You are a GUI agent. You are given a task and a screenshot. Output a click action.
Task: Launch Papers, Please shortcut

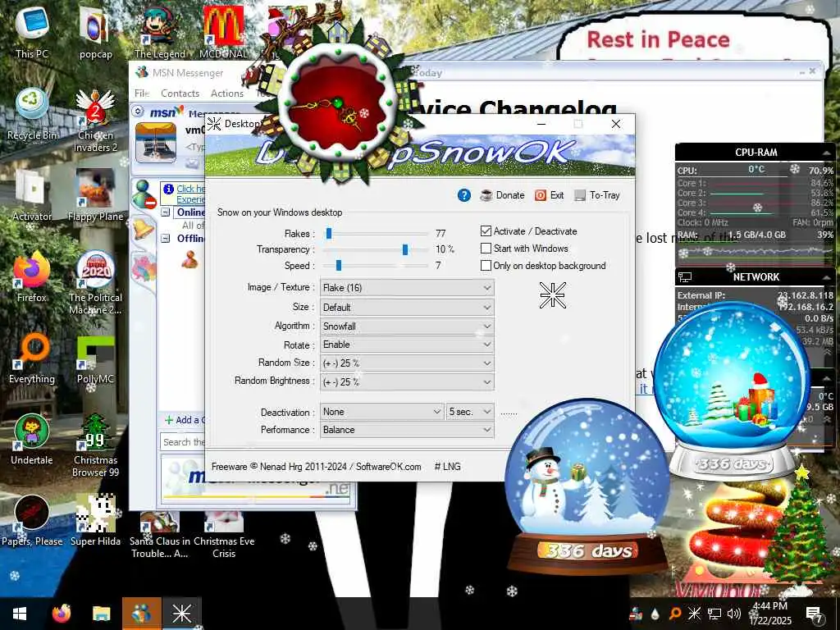click(x=32, y=520)
